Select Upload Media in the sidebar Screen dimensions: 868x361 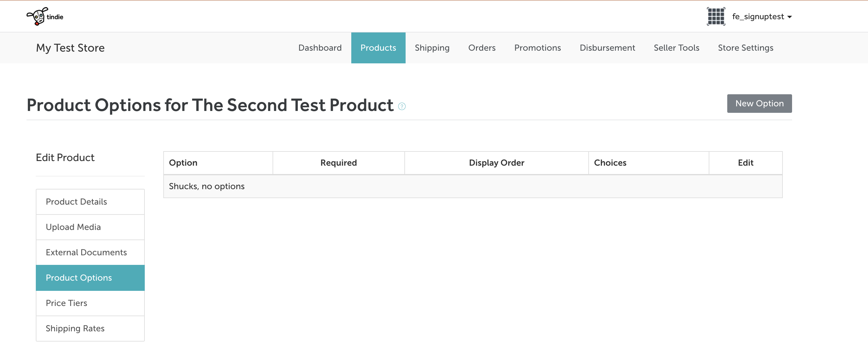click(90, 227)
